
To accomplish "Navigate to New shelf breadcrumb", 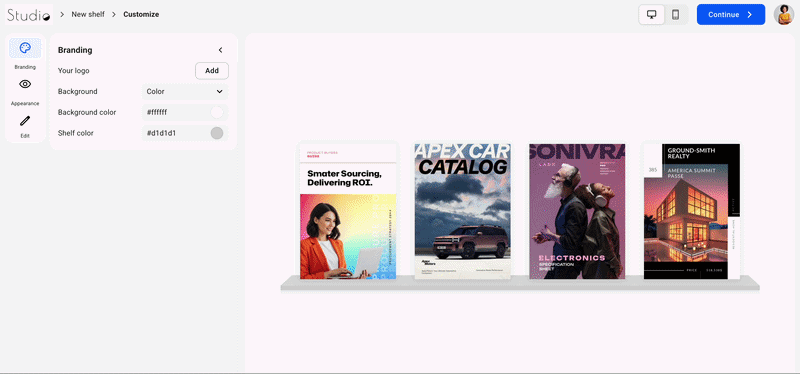I will pos(88,14).
